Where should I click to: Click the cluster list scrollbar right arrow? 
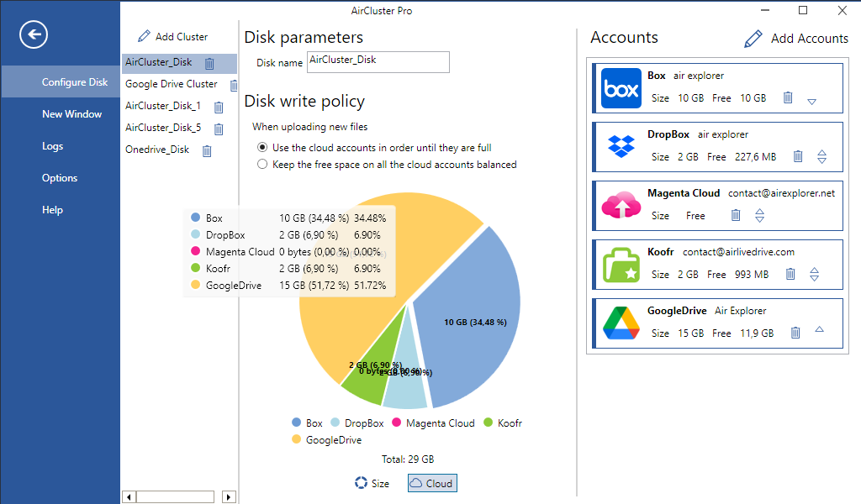(x=229, y=497)
